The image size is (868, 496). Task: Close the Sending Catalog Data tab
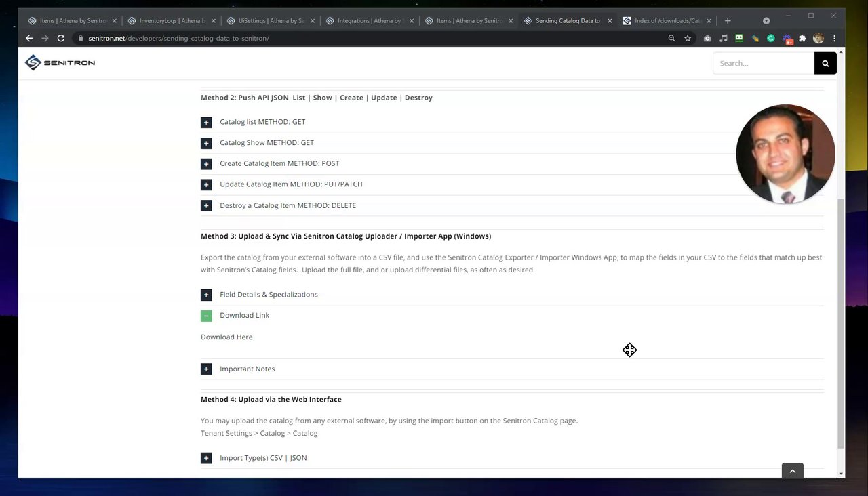point(610,21)
